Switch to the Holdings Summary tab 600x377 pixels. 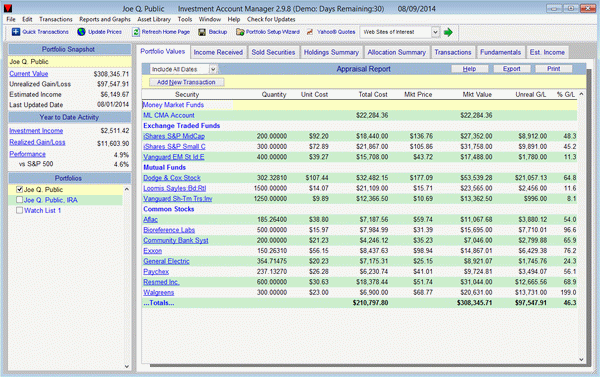[x=331, y=52]
